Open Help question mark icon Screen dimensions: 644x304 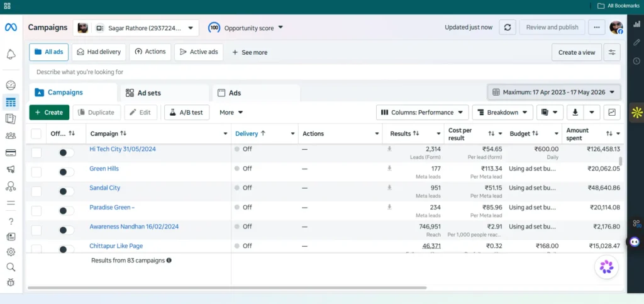[x=11, y=221]
